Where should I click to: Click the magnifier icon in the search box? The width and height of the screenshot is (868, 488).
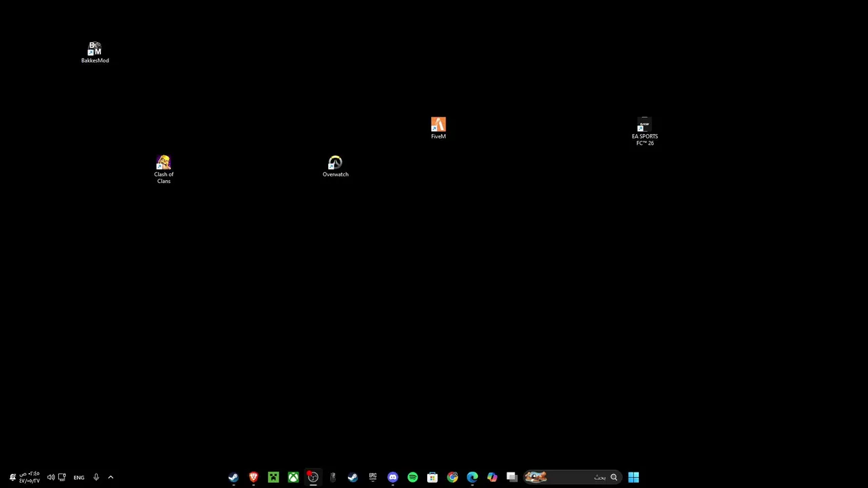(x=614, y=477)
